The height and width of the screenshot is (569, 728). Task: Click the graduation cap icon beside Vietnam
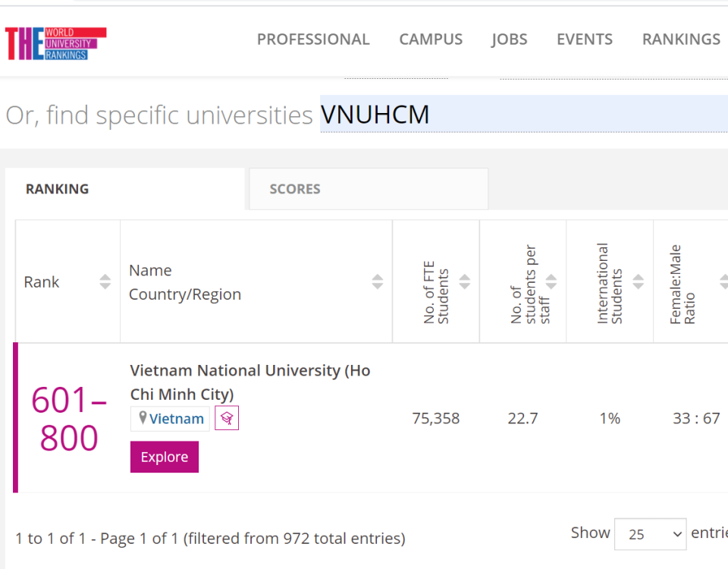point(227,418)
